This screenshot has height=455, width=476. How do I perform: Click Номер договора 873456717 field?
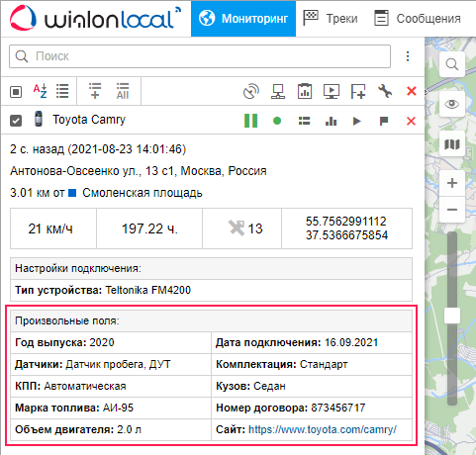click(312, 408)
